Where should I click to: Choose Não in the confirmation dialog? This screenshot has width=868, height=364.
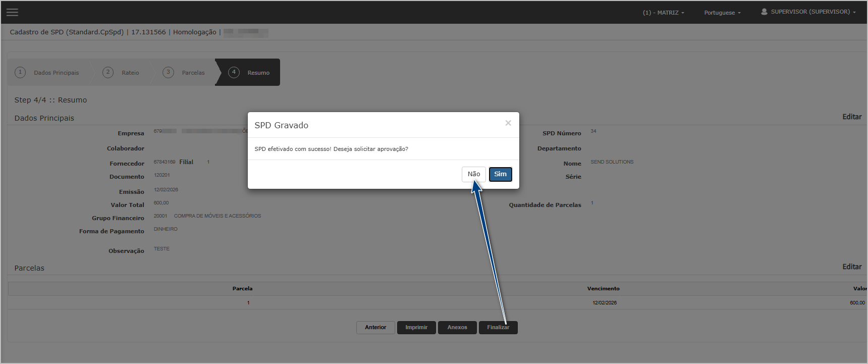(473, 174)
